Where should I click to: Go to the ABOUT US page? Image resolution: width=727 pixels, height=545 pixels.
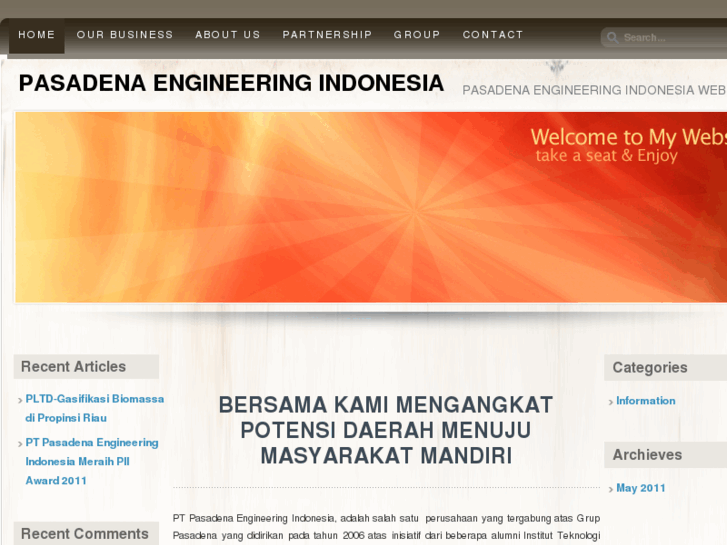(228, 35)
